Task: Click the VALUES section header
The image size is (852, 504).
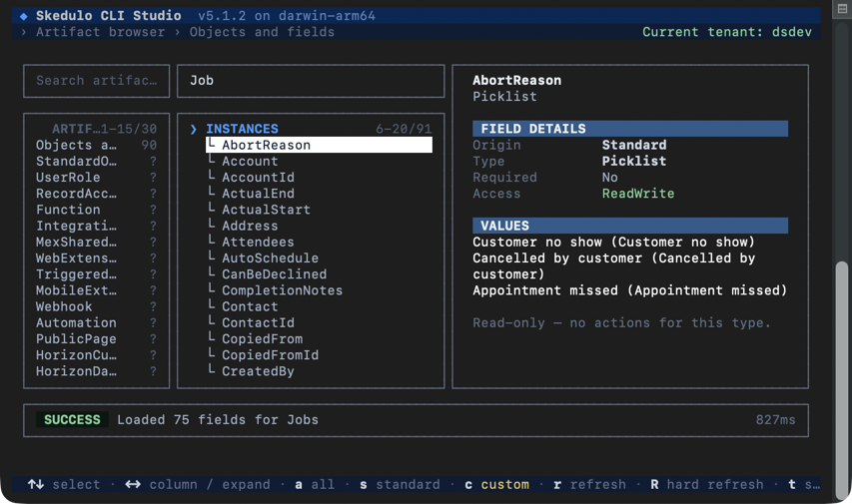Action: tap(630, 226)
